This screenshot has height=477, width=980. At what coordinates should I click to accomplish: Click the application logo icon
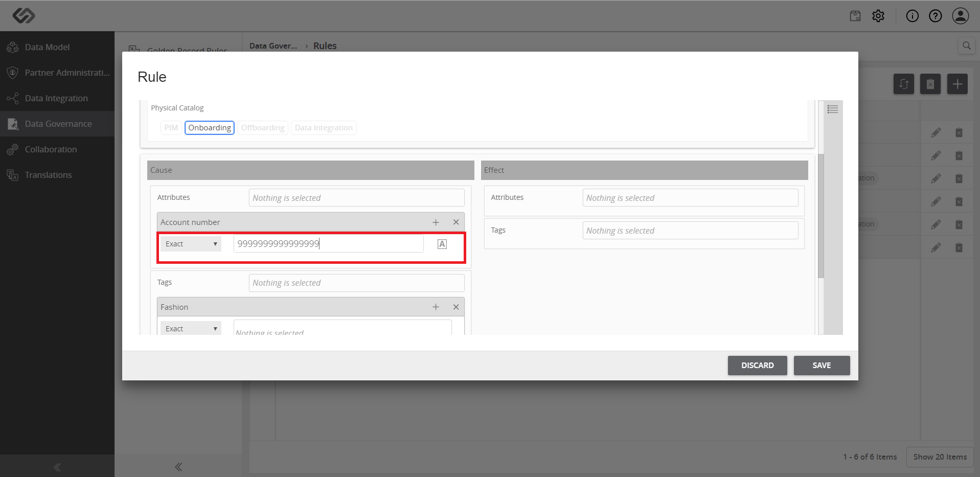(x=24, y=16)
